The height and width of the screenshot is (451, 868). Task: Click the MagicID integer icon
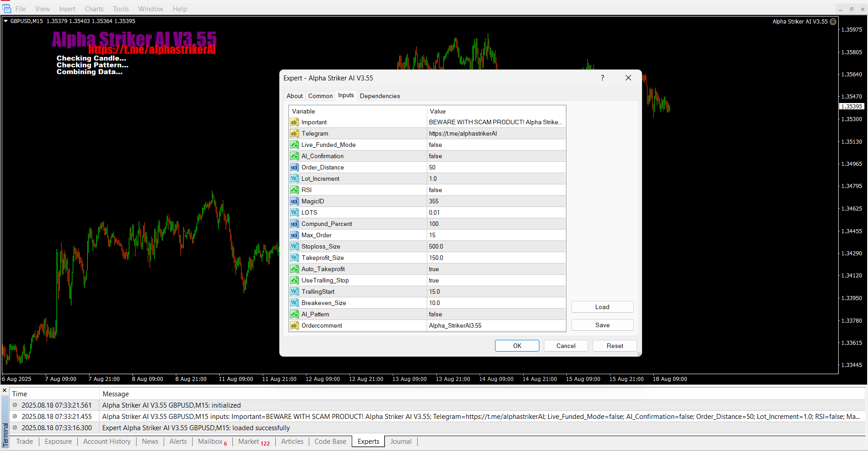[x=294, y=201]
